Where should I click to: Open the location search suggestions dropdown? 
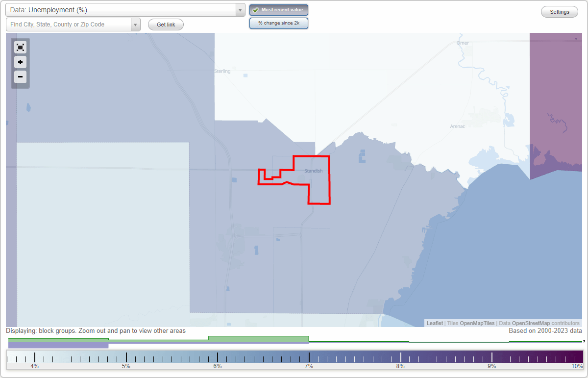[136, 24]
